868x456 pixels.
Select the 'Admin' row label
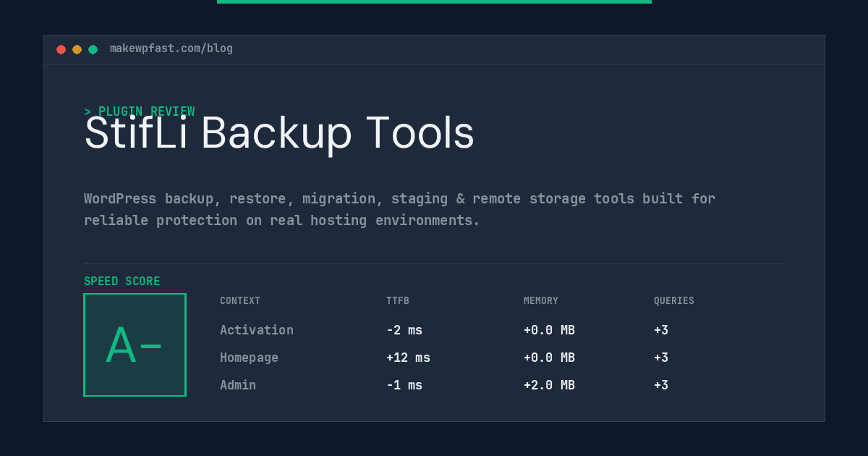(238, 385)
